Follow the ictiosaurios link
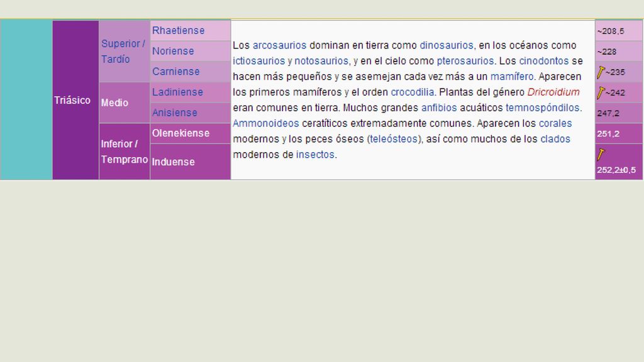Viewport: 644px width, 362px height. pos(258,61)
